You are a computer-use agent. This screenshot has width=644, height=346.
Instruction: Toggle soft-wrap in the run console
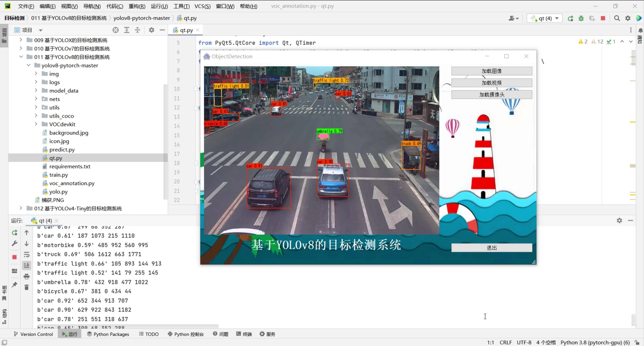pos(27,255)
